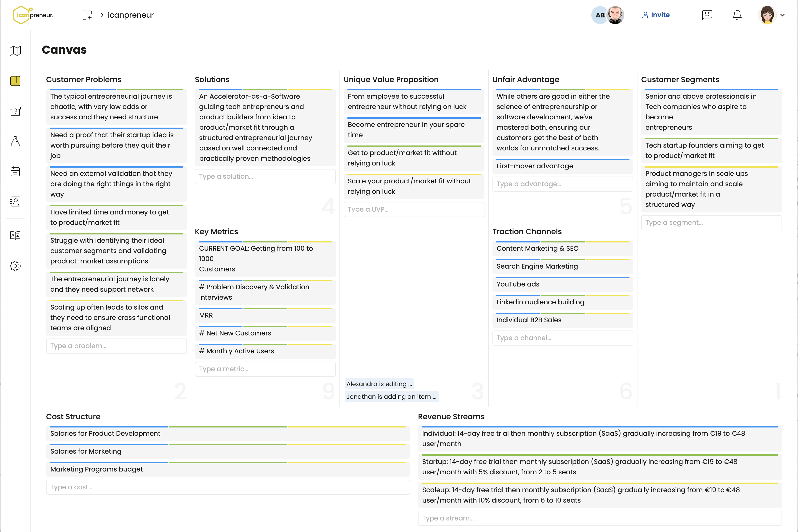
Task: Open the notifications bell
Action: [737, 15]
